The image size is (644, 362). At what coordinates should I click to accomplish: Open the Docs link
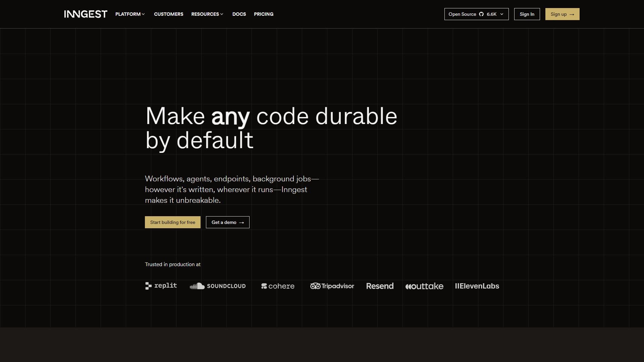[239, 14]
